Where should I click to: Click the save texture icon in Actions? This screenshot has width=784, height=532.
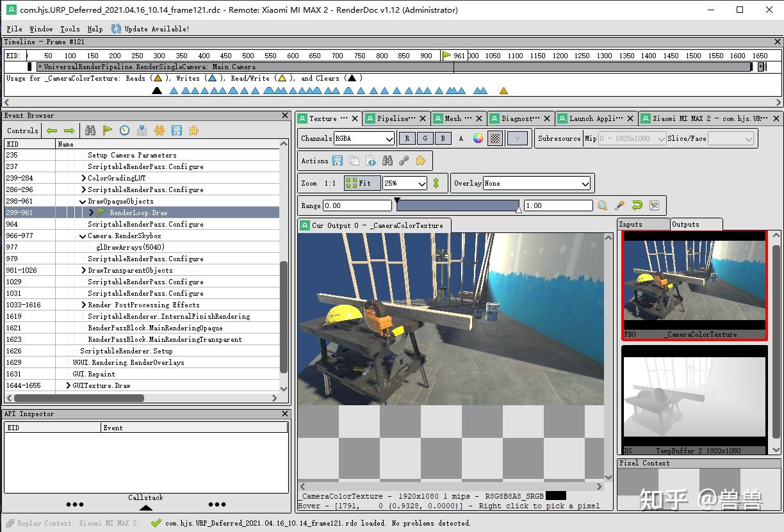pyautogui.click(x=338, y=161)
